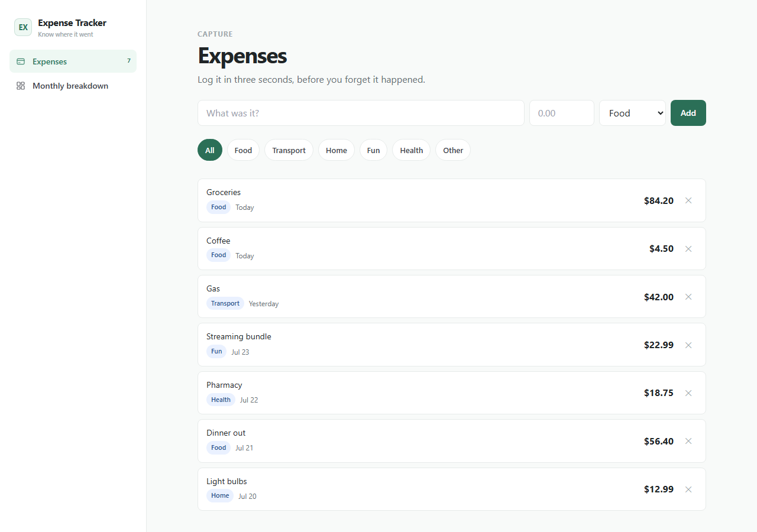The image size is (757, 532).
Task: Click the Food tag on Dinner out
Action: tap(219, 447)
